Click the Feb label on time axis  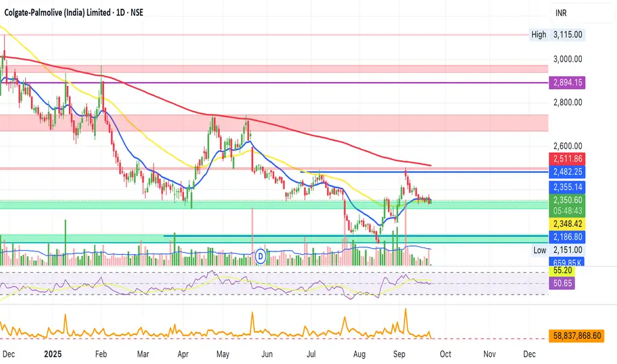pos(101,354)
